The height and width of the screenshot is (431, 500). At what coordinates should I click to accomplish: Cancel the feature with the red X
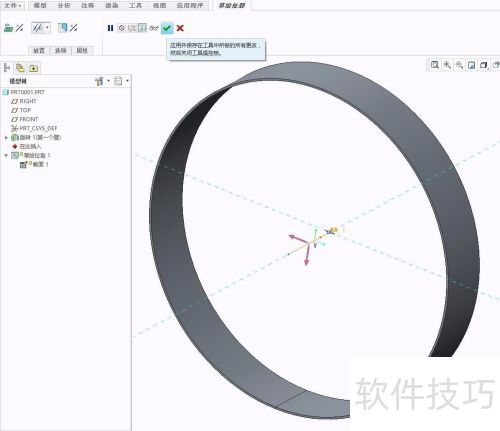[180, 28]
